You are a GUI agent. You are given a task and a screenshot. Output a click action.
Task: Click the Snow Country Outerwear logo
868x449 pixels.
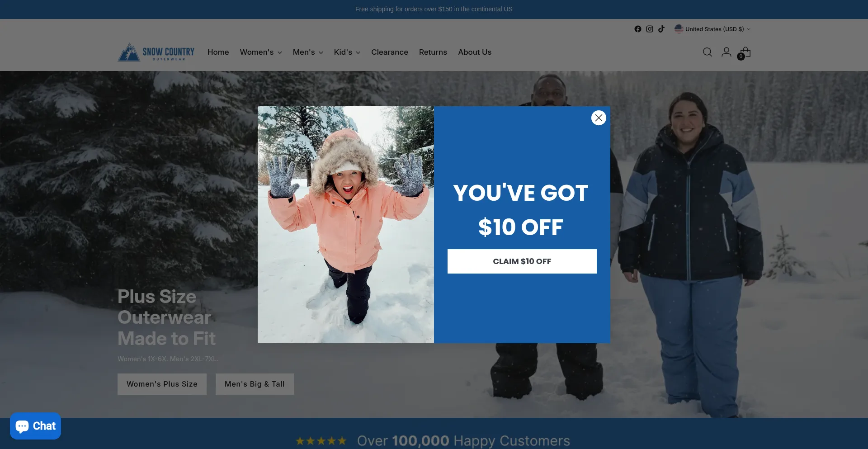tap(156, 52)
